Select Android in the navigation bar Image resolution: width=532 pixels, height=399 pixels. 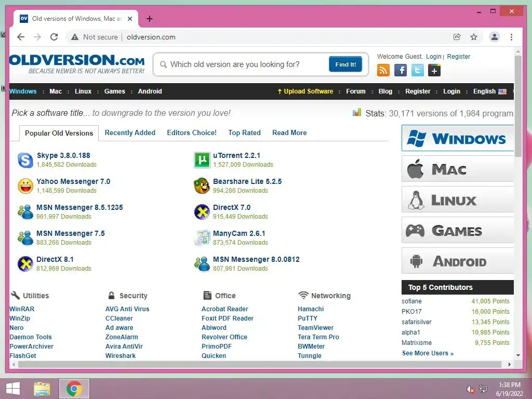150,91
